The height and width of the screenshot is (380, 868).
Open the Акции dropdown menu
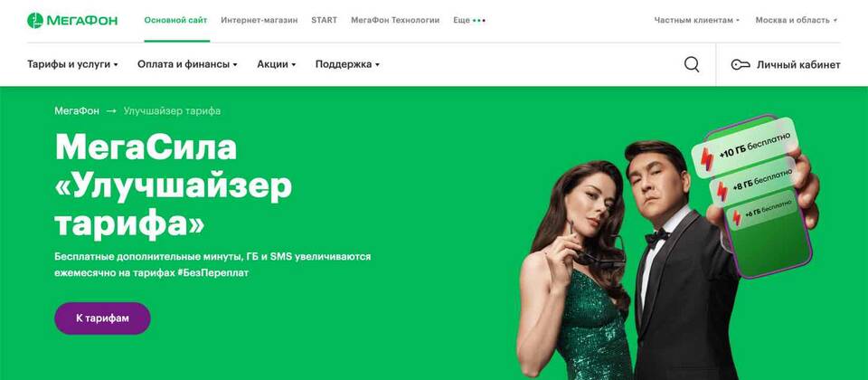point(277,64)
